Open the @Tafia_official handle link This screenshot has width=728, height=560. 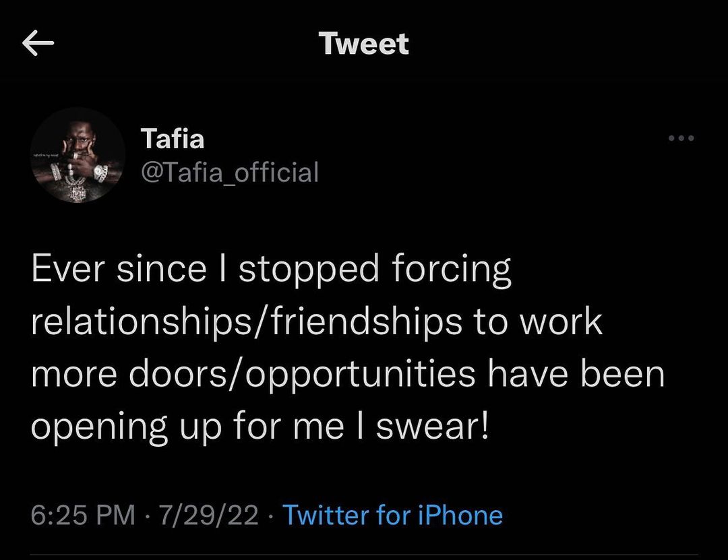click(x=229, y=173)
